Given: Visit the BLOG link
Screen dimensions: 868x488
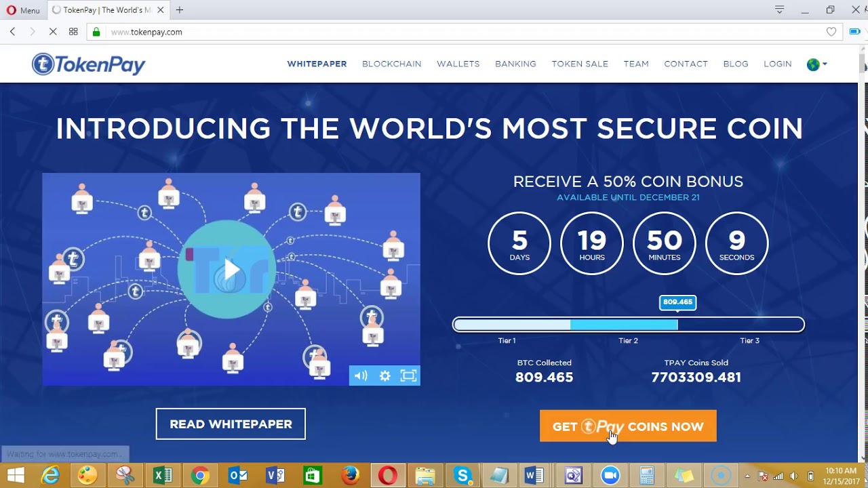Looking at the screenshot, I should [736, 64].
